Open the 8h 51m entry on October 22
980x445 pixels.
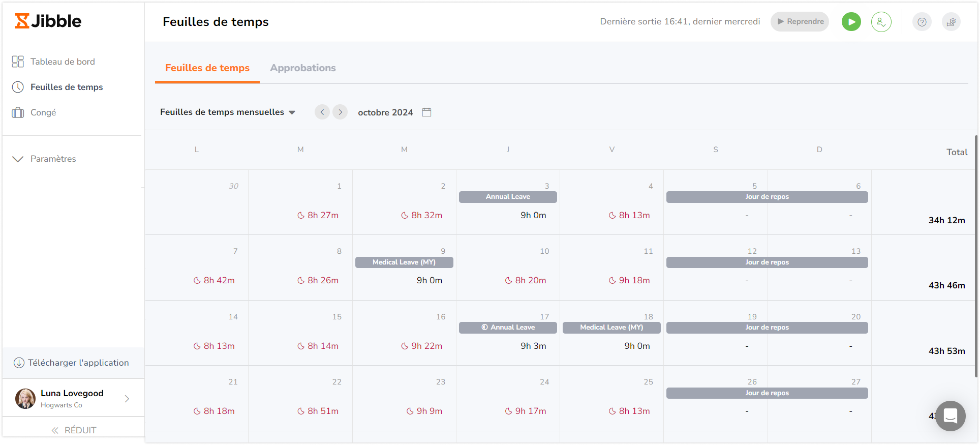(x=318, y=411)
